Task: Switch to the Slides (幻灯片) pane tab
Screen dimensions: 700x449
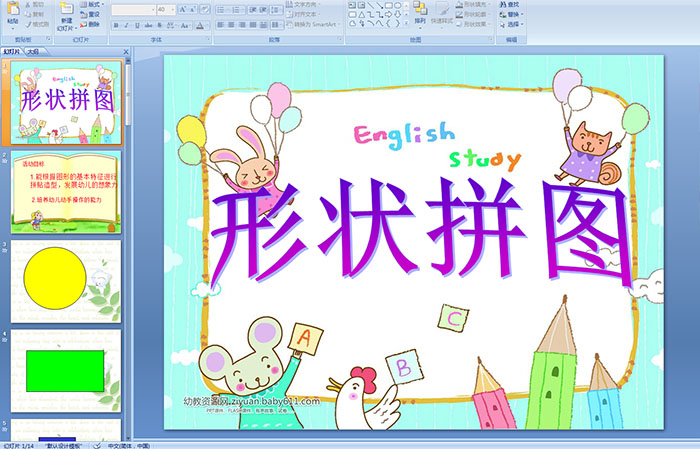Action: (x=12, y=52)
